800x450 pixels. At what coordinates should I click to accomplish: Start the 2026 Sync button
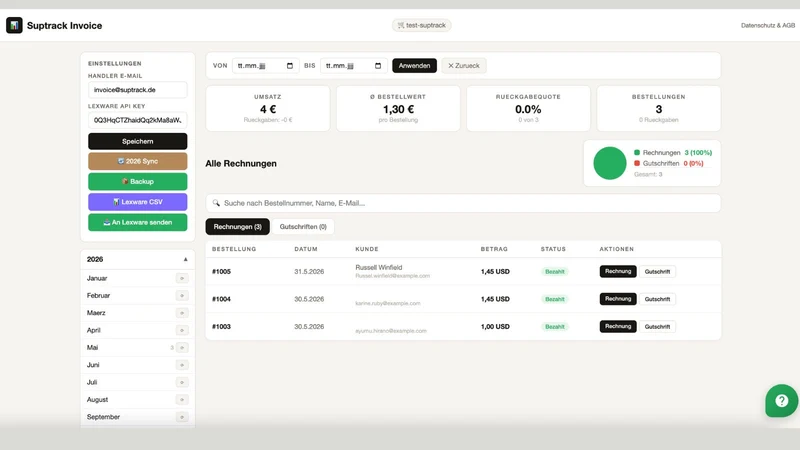point(137,161)
